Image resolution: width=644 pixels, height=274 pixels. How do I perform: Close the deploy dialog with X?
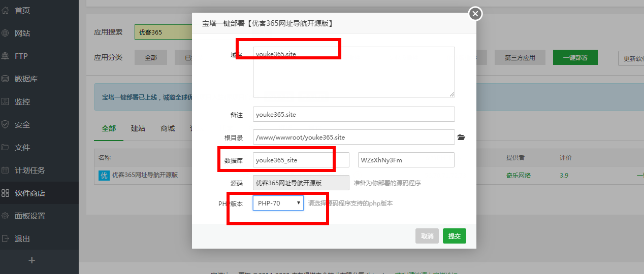pyautogui.click(x=475, y=14)
